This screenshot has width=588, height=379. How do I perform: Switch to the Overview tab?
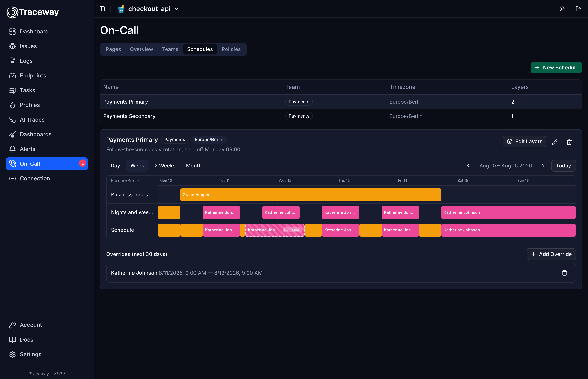point(141,49)
